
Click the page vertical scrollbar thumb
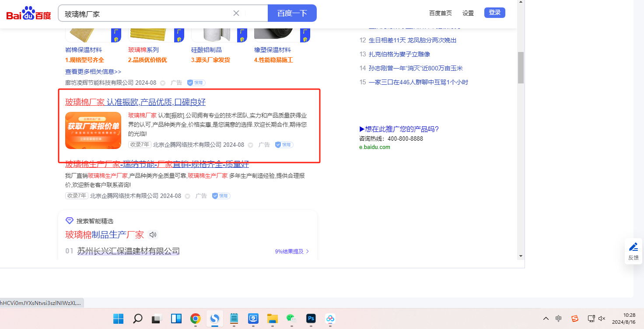click(x=521, y=67)
